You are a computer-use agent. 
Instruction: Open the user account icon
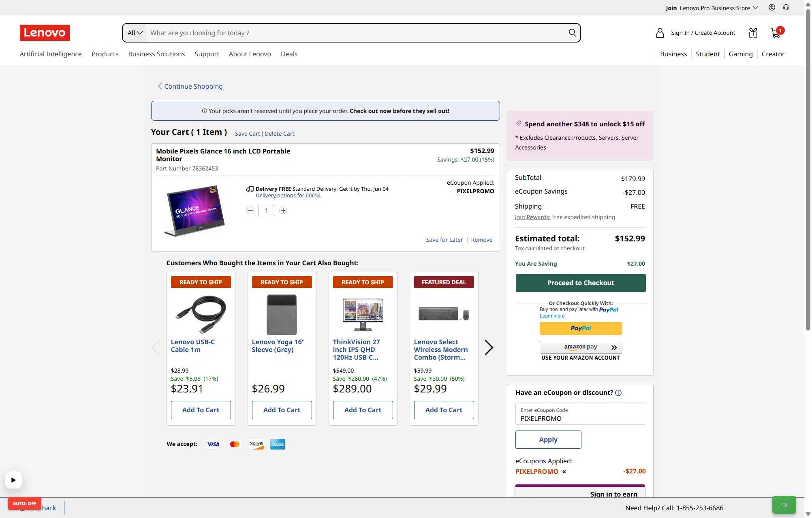click(x=660, y=33)
